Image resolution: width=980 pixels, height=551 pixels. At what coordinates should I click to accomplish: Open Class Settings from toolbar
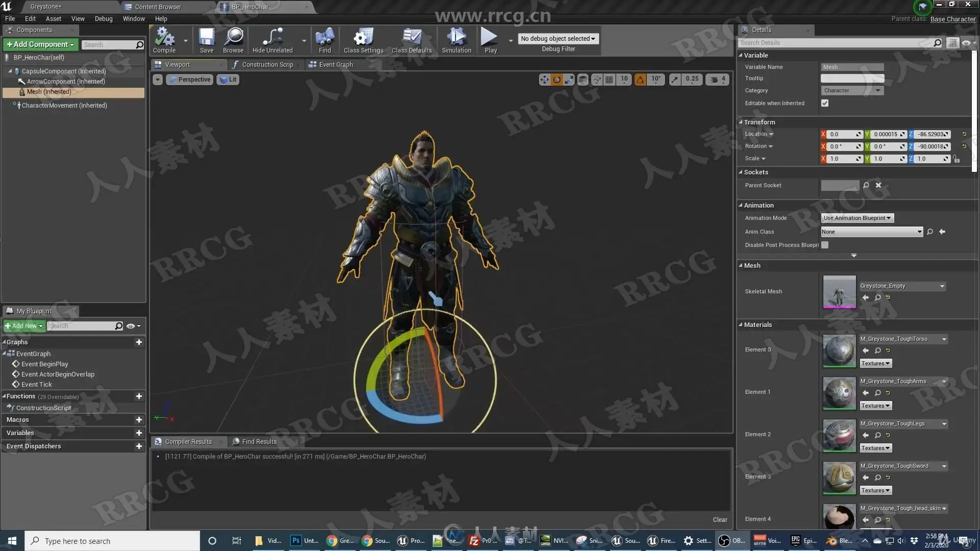pyautogui.click(x=363, y=40)
